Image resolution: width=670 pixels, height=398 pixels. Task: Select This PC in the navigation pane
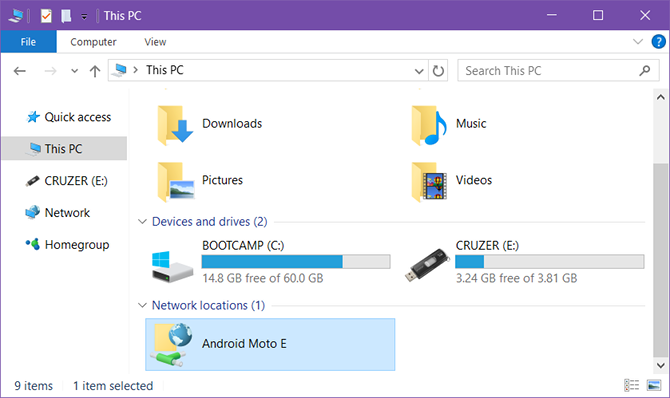(x=64, y=149)
